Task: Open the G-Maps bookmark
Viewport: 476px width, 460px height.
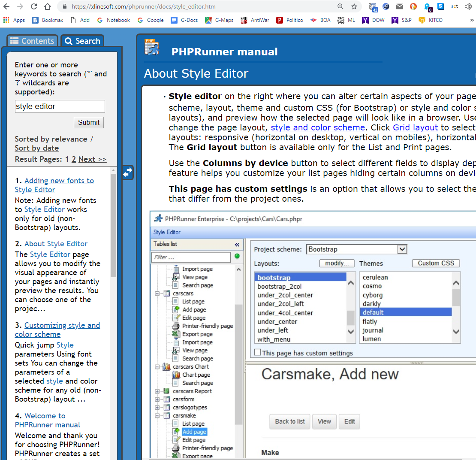Action: (x=219, y=20)
